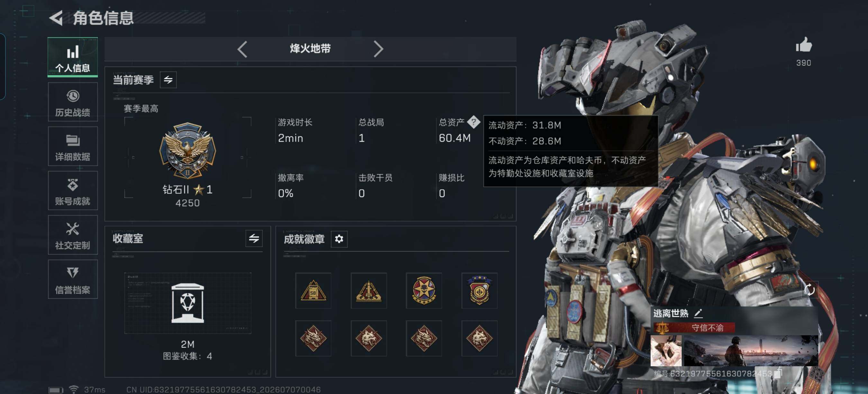Screen dimensions: 868x394
Task: Open the 账号成就 sidebar tab
Action: (x=73, y=191)
